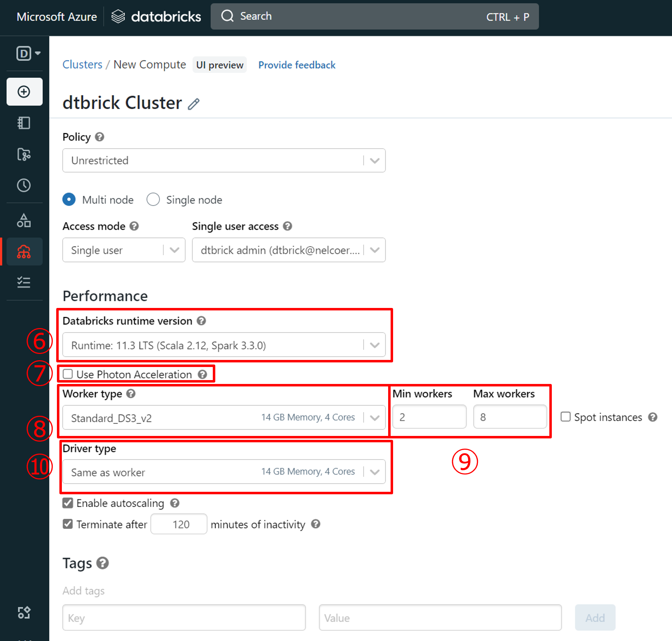Click the Terminate after minutes field
The image size is (672, 641).
pyautogui.click(x=179, y=524)
